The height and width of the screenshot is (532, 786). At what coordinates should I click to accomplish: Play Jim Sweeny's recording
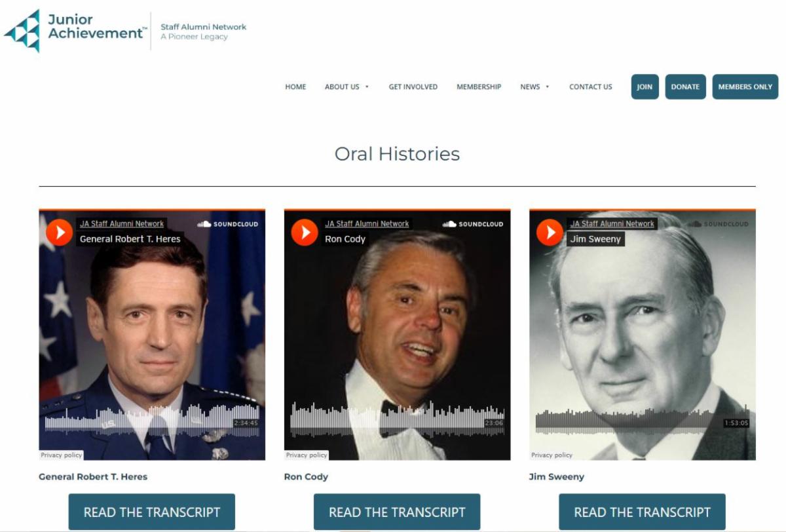click(x=550, y=232)
